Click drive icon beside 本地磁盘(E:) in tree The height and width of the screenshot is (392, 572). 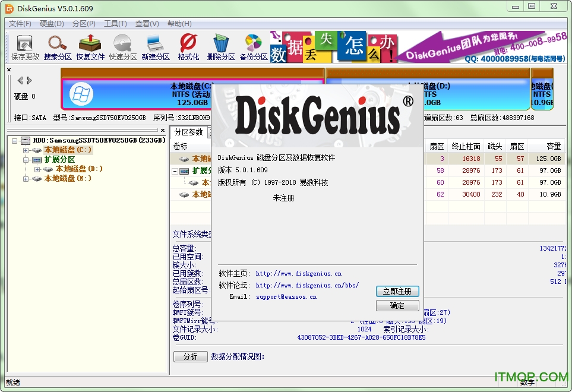(x=36, y=179)
